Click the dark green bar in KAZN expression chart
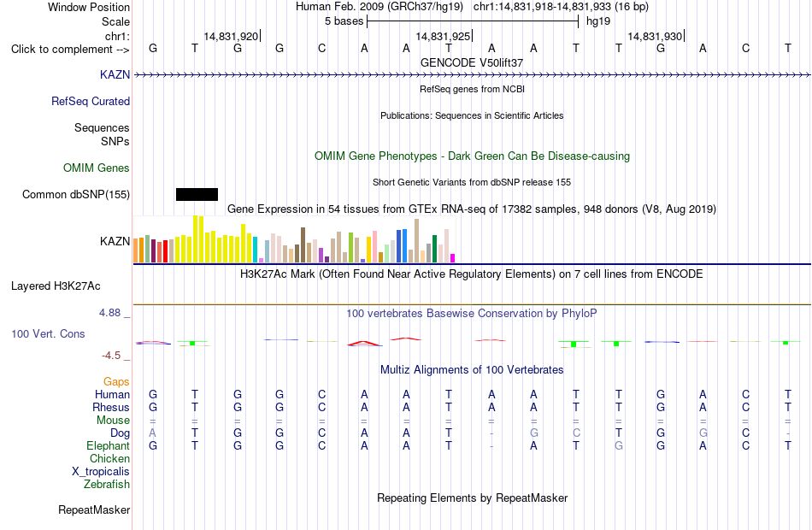Image resolution: width=812 pixels, height=530 pixels. 434,249
